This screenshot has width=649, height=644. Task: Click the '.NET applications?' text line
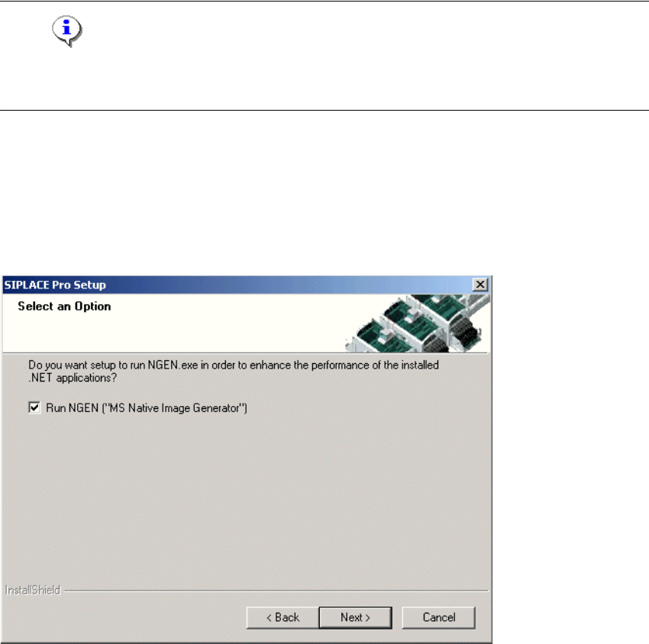click(x=73, y=378)
